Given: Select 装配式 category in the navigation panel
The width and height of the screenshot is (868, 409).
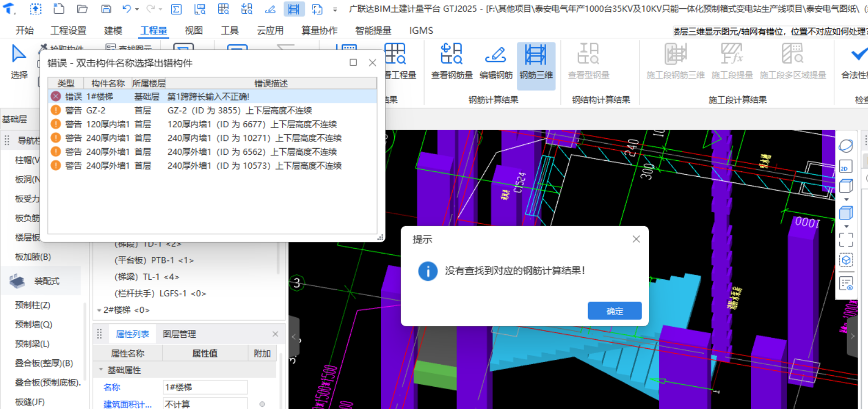Looking at the screenshot, I should [x=41, y=281].
